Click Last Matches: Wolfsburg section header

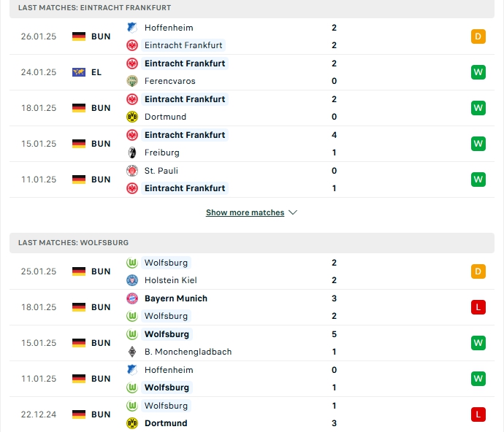point(252,243)
